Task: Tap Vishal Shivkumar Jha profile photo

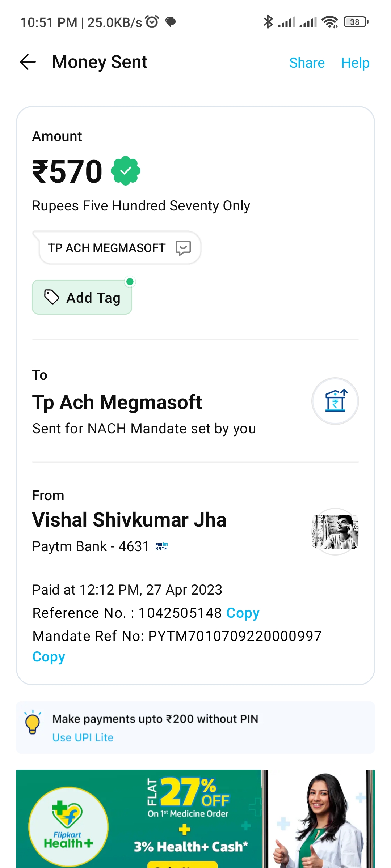Action: coord(335,532)
